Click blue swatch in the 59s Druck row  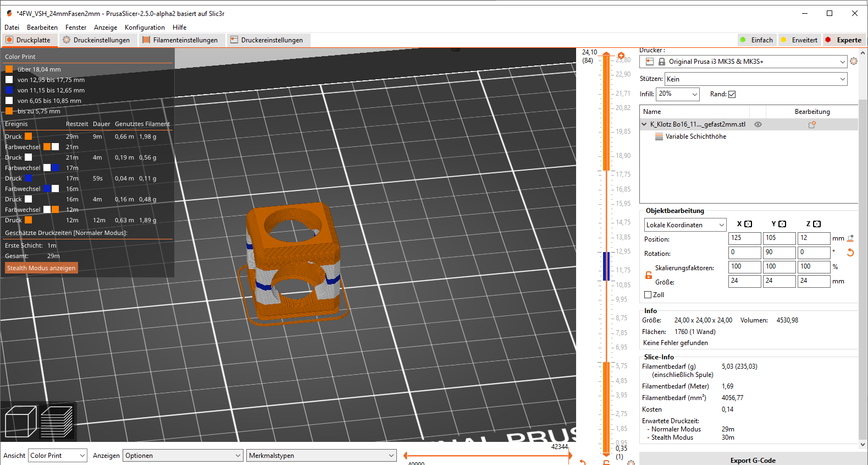[x=28, y=178]
